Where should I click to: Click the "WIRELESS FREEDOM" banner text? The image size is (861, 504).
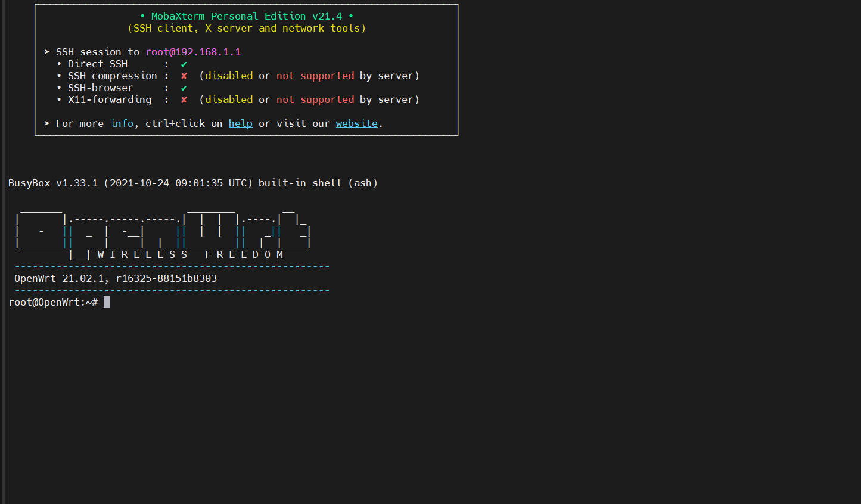[x=190, y=254]
